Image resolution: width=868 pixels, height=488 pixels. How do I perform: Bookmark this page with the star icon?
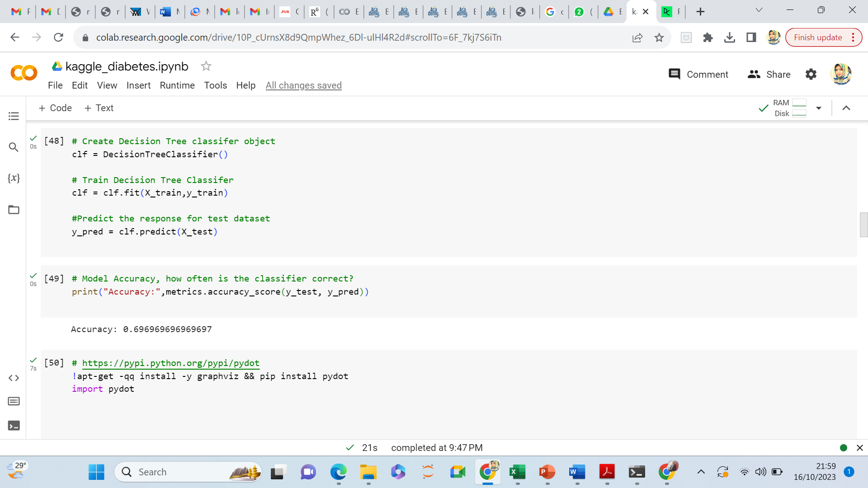[659, 38]
